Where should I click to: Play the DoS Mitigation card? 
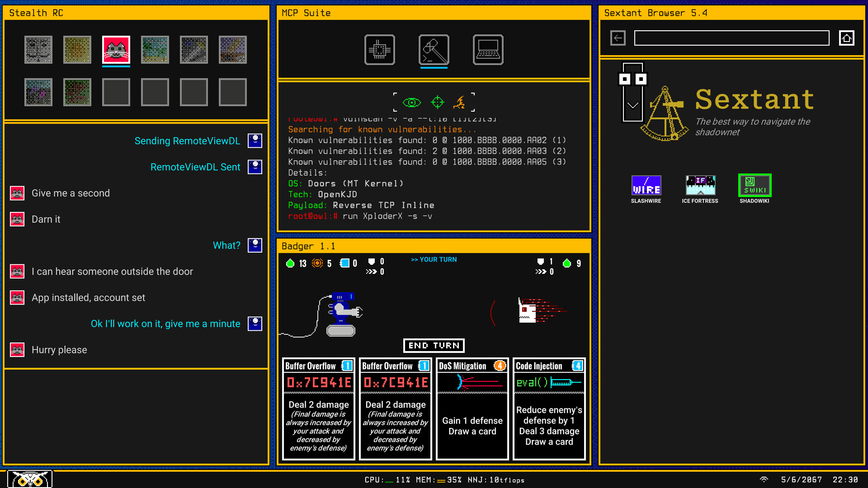tap(472, 409)
